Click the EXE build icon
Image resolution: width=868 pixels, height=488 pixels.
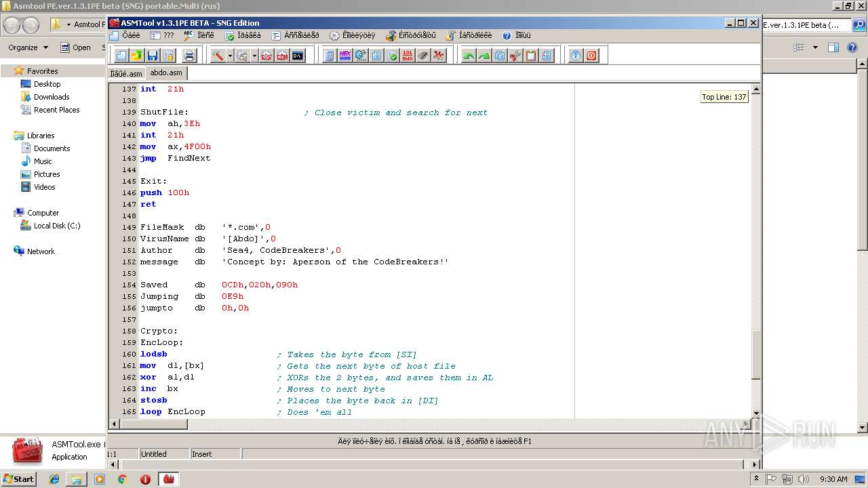pos(266,56)
